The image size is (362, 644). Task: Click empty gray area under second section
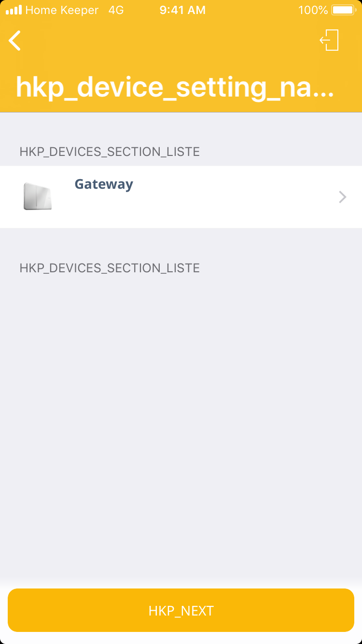pyautogui.click(x=181, y=425)
